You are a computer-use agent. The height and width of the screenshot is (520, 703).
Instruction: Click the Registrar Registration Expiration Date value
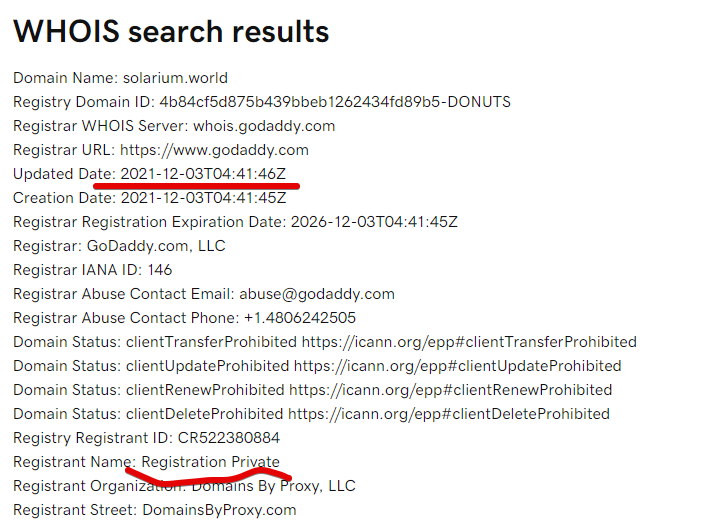[x=374, y=222]
